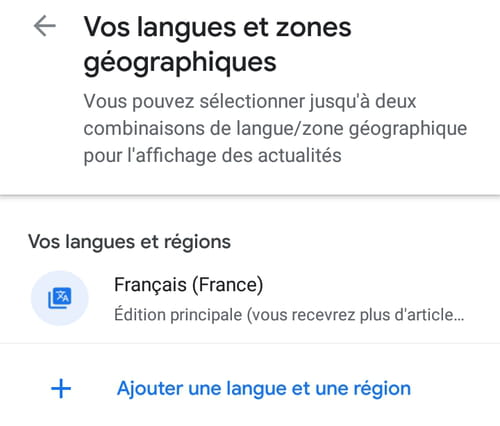This screenshot has width=500, height=426.
Task: Tap the blue translate icon
Action: pos(60,298)
